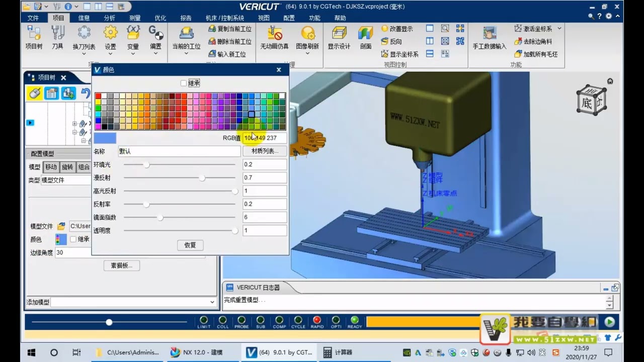
Task: Select two-column view layout icon
Action: coord(430,41)
